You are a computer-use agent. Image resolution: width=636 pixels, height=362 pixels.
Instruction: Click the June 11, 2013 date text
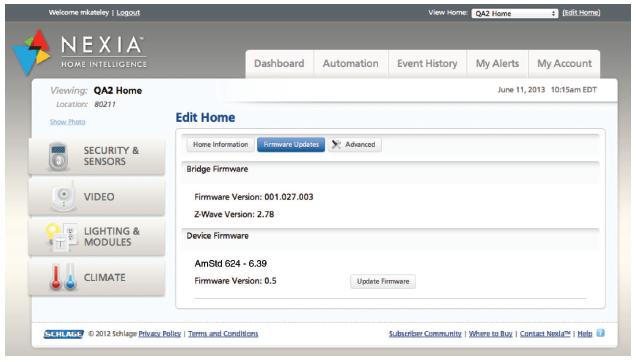[x=521, y=90]
